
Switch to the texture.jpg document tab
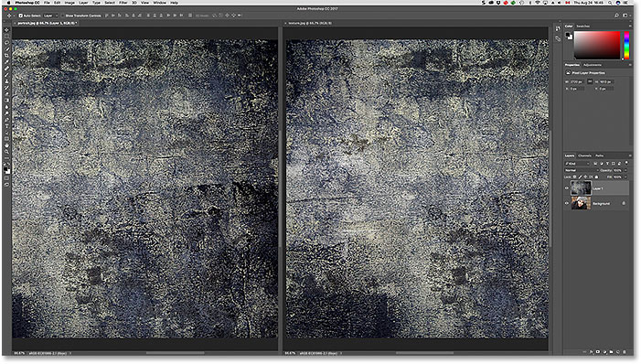coord(310,23)
